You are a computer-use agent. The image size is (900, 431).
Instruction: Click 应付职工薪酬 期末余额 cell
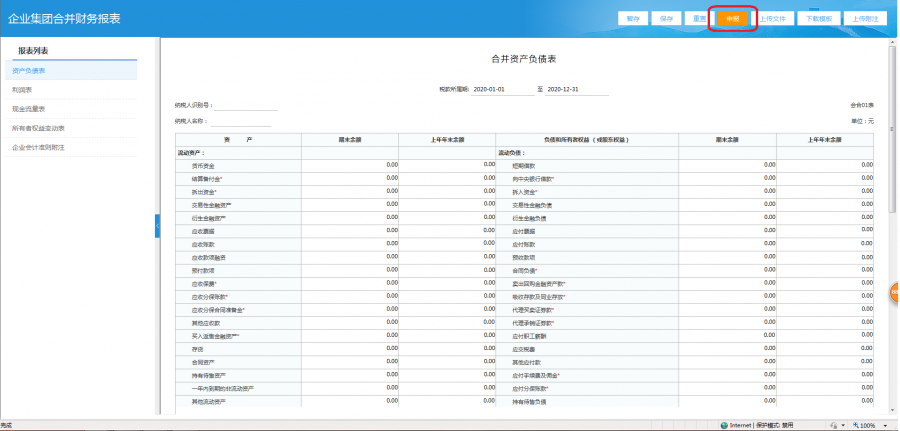click(727, 336)
